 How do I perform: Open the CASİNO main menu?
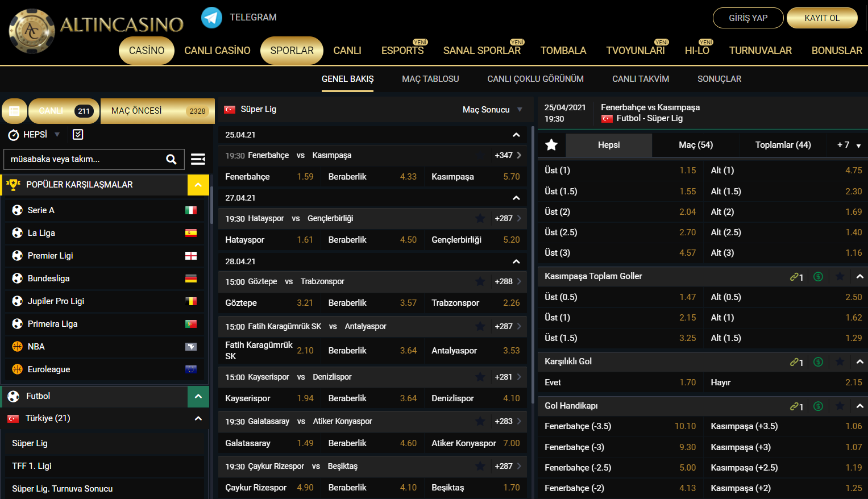coord(147,51)
